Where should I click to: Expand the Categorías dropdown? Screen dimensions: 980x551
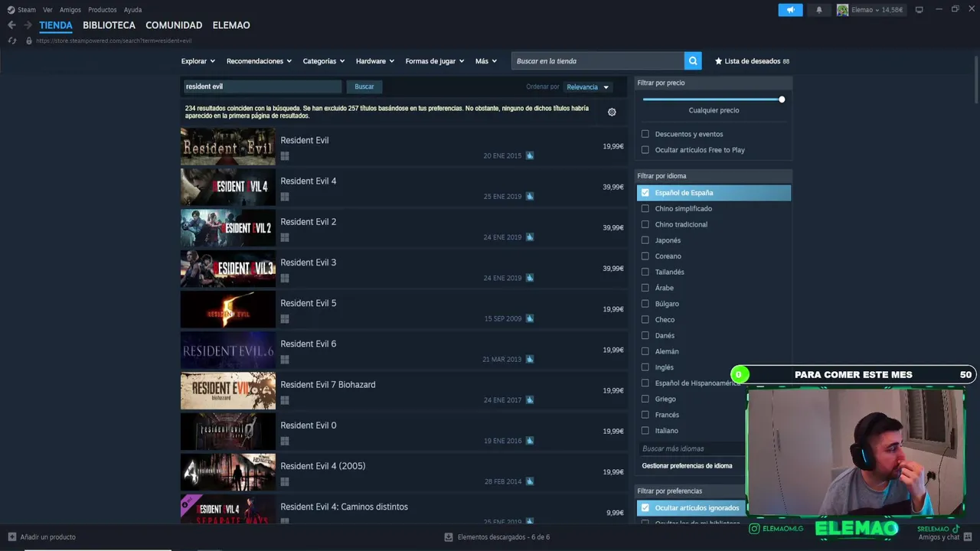(324, 61)
